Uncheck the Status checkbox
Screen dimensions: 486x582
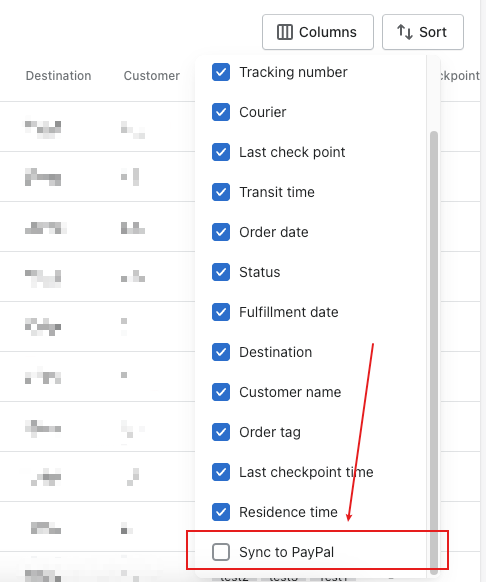221,272
